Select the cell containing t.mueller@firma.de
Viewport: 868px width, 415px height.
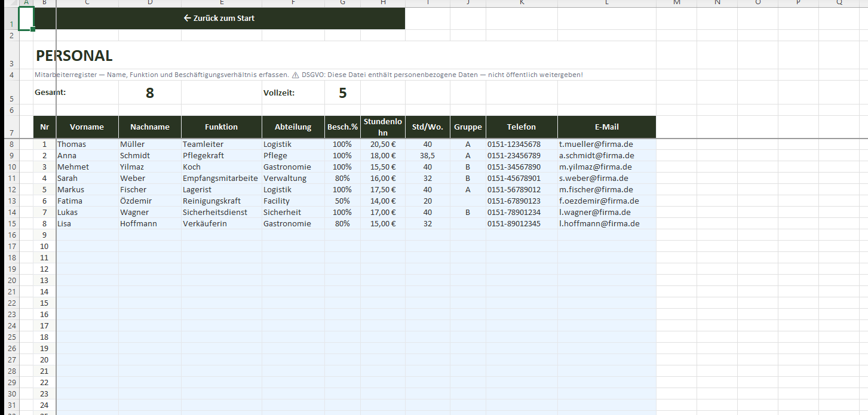point(596,145)
